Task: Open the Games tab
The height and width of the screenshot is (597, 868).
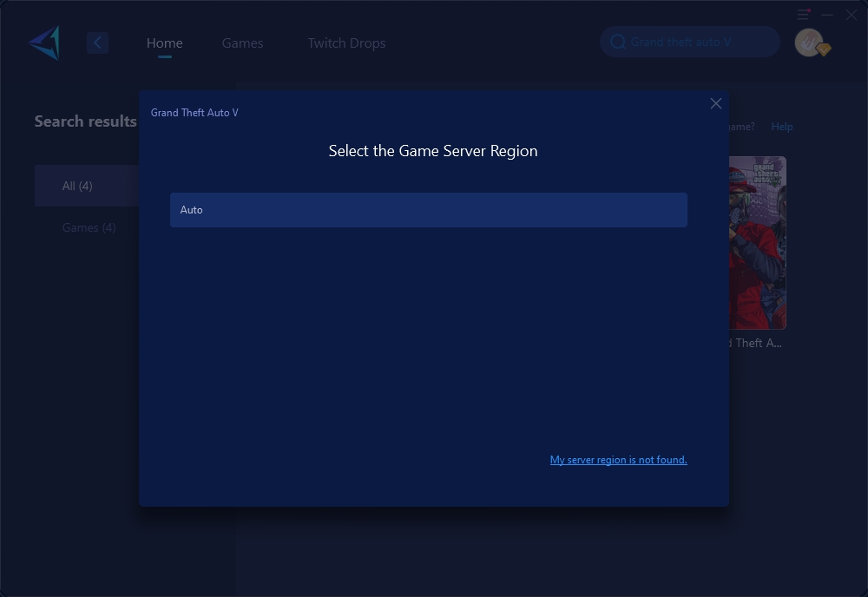Action: (242, 43)
